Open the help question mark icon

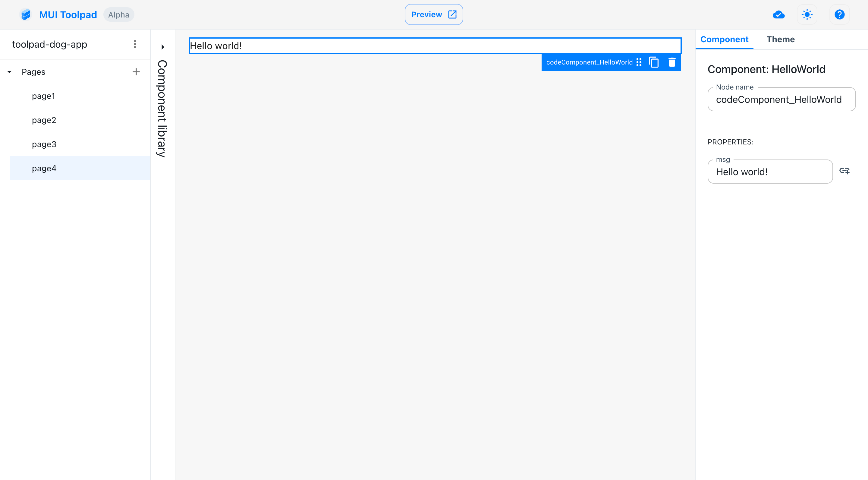coord(839,14)
